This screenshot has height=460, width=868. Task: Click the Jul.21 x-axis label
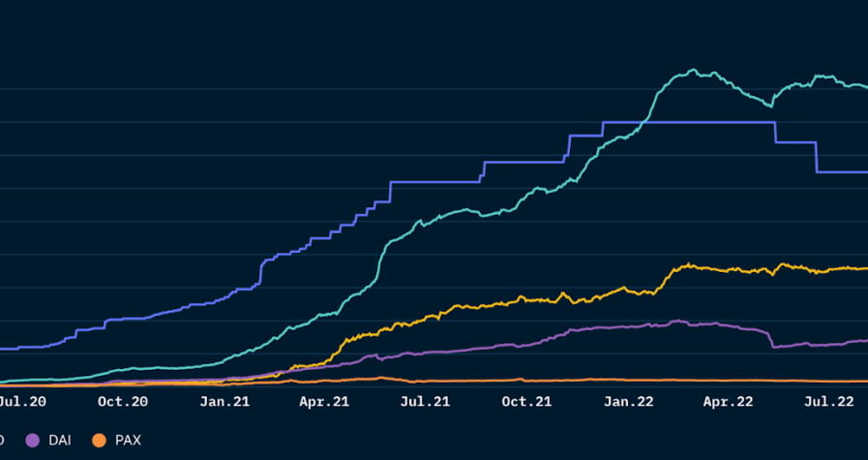pyautogui.click(x=424, y=400)
